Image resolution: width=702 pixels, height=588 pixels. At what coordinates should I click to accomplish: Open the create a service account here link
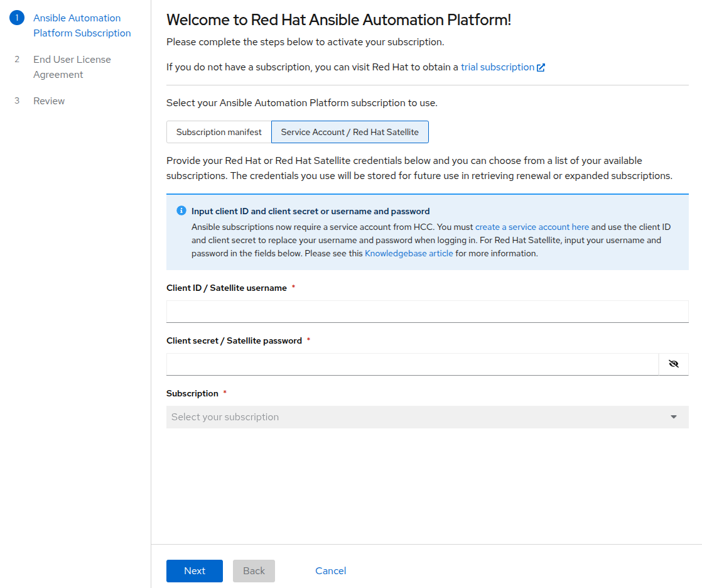(532, 227)
